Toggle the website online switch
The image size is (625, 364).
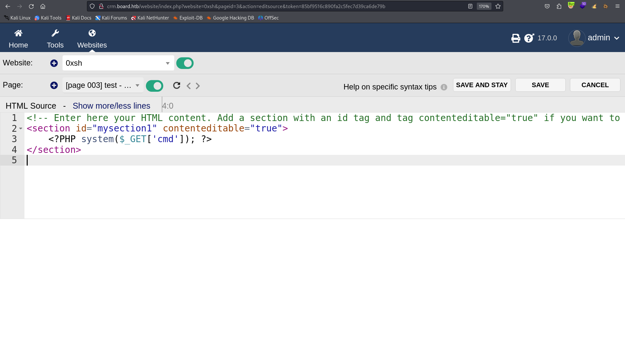(x=185, y=63)
